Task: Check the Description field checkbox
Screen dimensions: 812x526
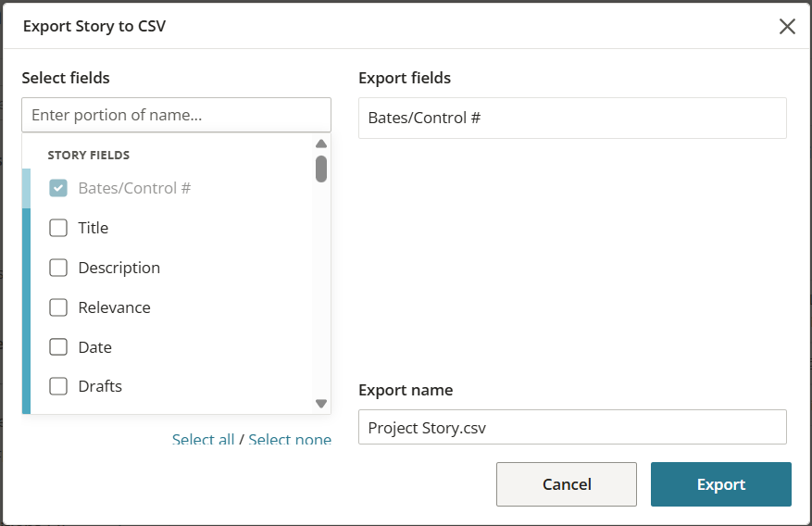Action: coord(58,268)
